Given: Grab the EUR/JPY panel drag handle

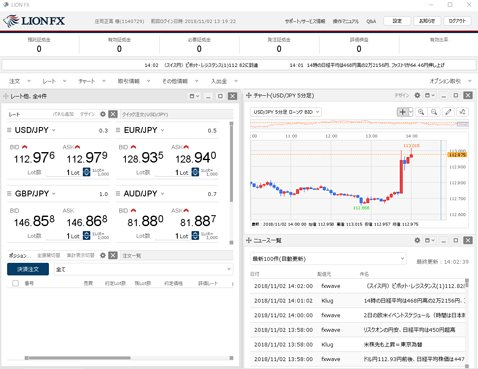Looking at the screenshot, I should pos(118,130).
